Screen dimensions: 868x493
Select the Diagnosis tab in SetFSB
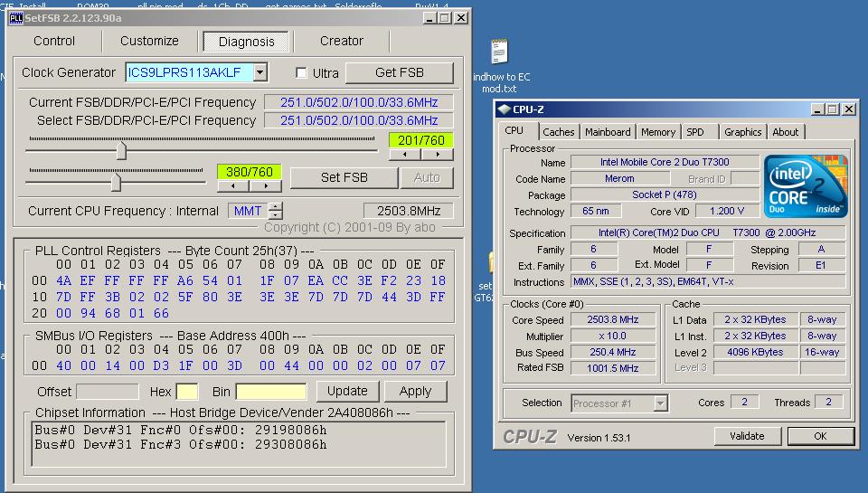[x=246, y=42]
